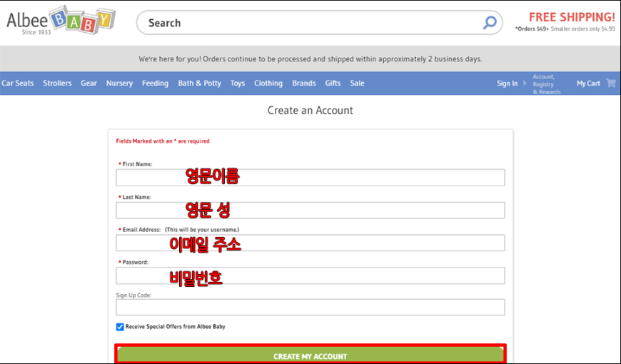The image size is (621, 364).
Task: Open the Strollers menu
Action: point(57,84)
